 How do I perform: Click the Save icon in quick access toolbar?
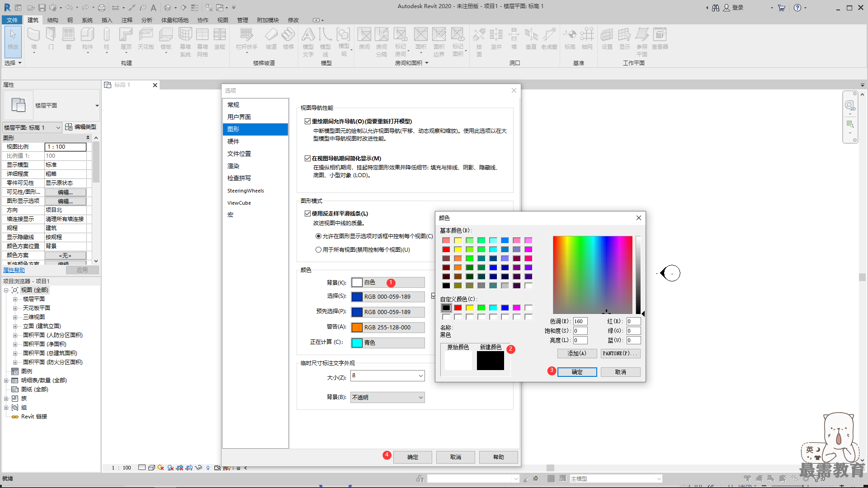click(x=42, y=8)
